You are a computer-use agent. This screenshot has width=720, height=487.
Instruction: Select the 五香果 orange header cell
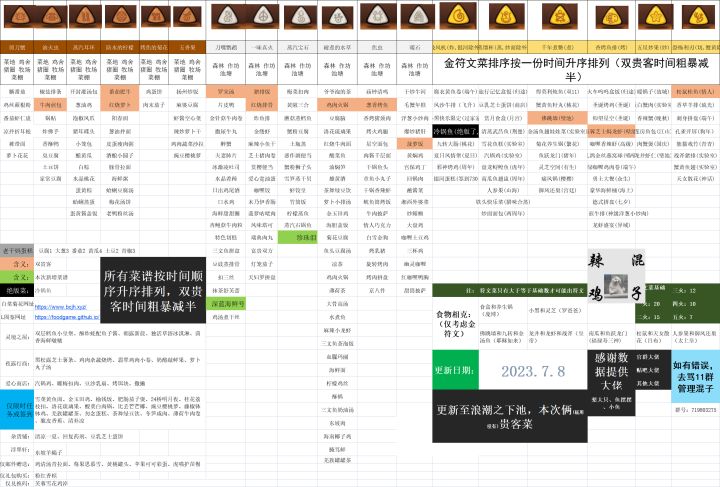187,47
